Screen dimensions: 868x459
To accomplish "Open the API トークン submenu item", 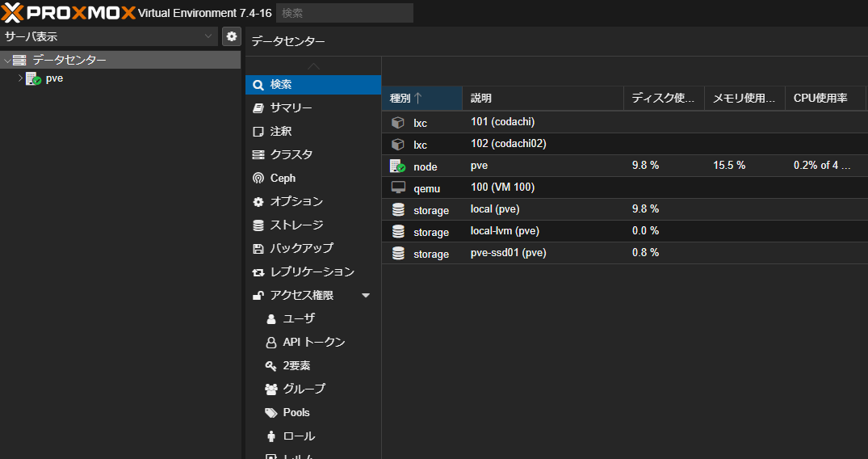I will click(x=313, y=342).
